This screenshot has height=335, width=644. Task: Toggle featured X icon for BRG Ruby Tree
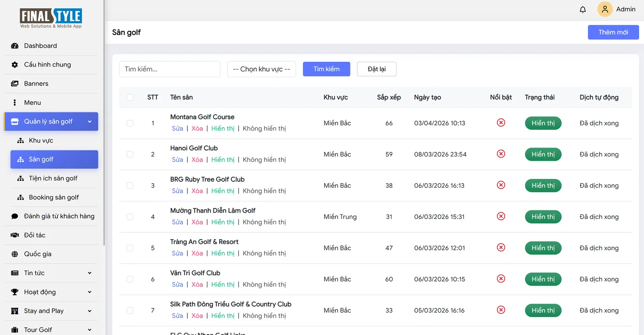pos(501,185)
